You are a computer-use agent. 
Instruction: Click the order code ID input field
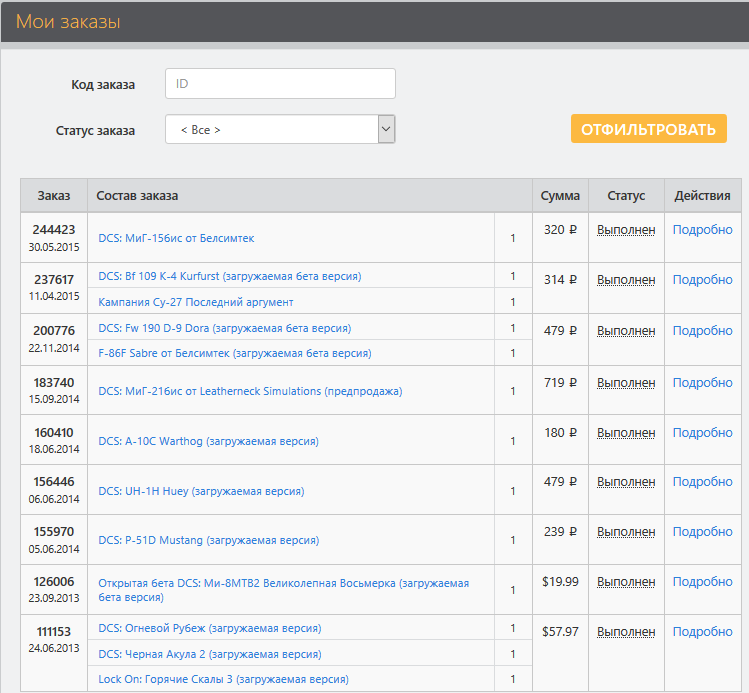click(x=280, y=84)
